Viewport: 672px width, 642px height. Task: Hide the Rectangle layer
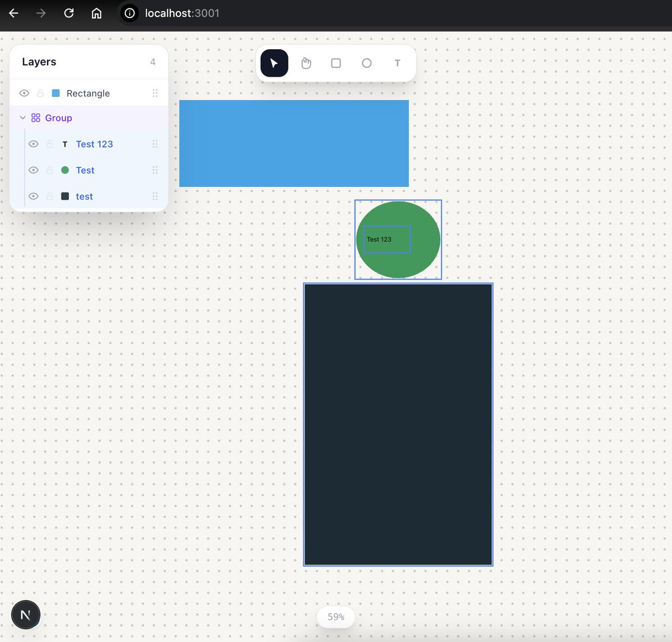(24, 93)
